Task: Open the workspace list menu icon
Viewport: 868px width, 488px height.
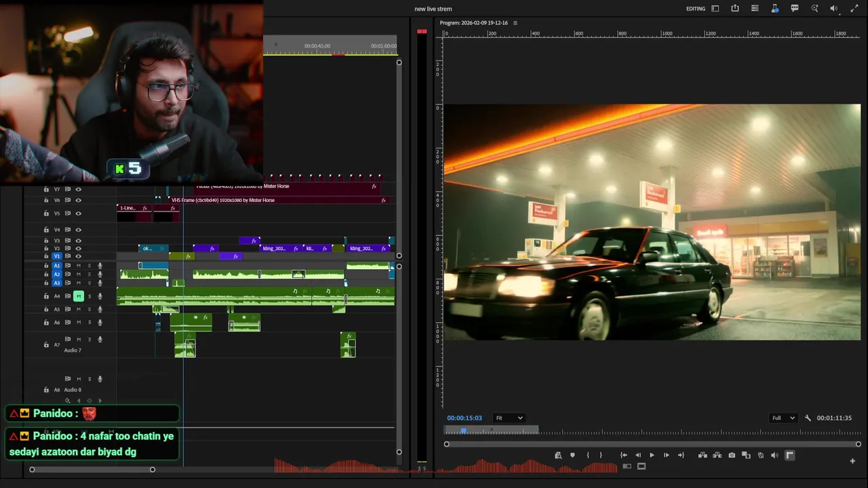Action: (755, 9)
